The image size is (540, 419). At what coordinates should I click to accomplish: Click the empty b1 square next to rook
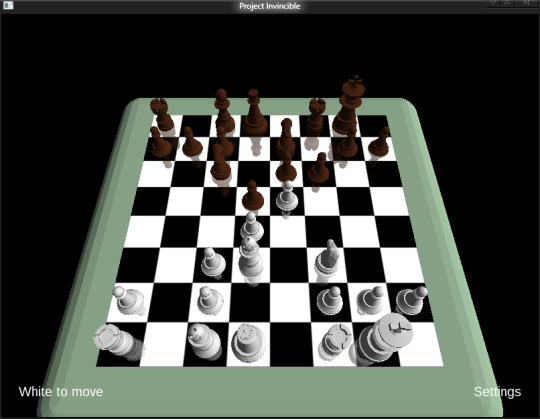[164, 344]
